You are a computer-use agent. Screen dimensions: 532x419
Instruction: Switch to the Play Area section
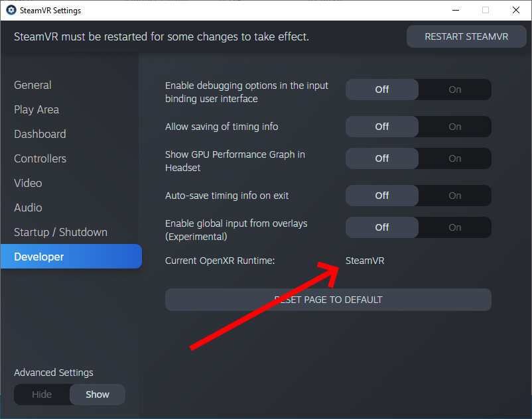pos(36,109)
